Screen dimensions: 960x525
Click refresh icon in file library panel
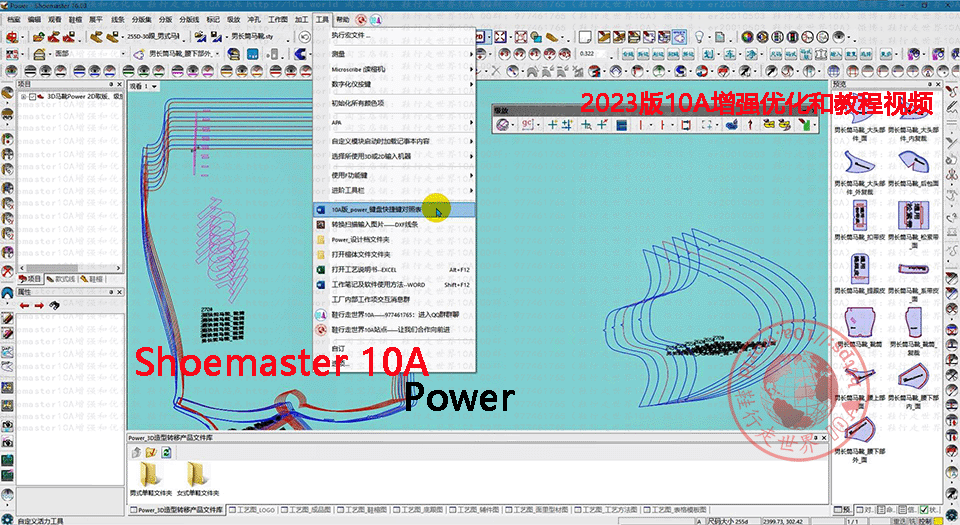166,452
